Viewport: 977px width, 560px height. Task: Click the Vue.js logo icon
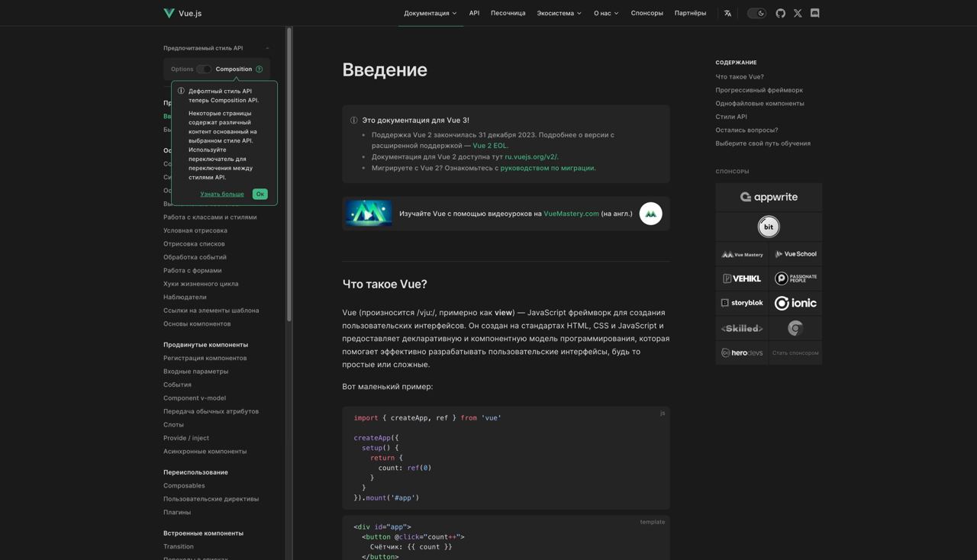[169, 13]
